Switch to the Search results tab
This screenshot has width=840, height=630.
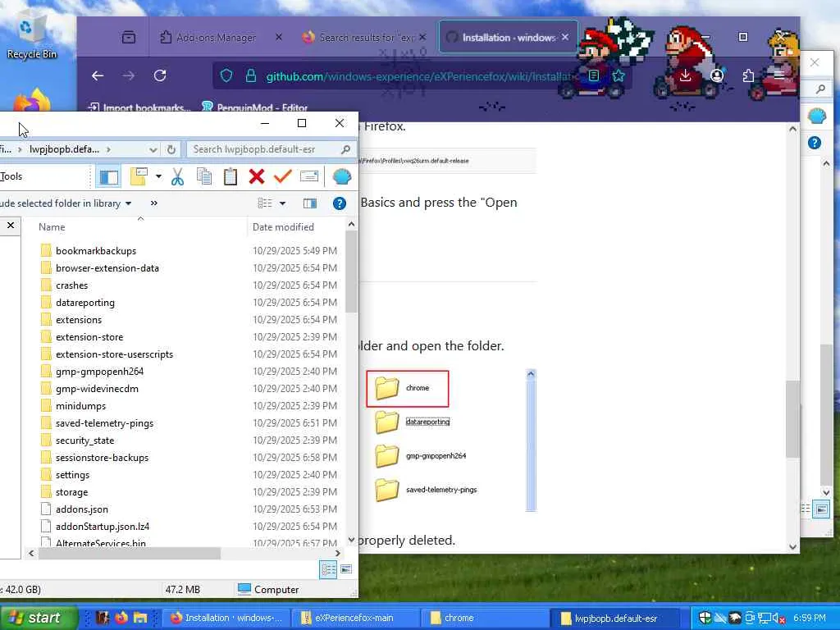pos(367,38)
